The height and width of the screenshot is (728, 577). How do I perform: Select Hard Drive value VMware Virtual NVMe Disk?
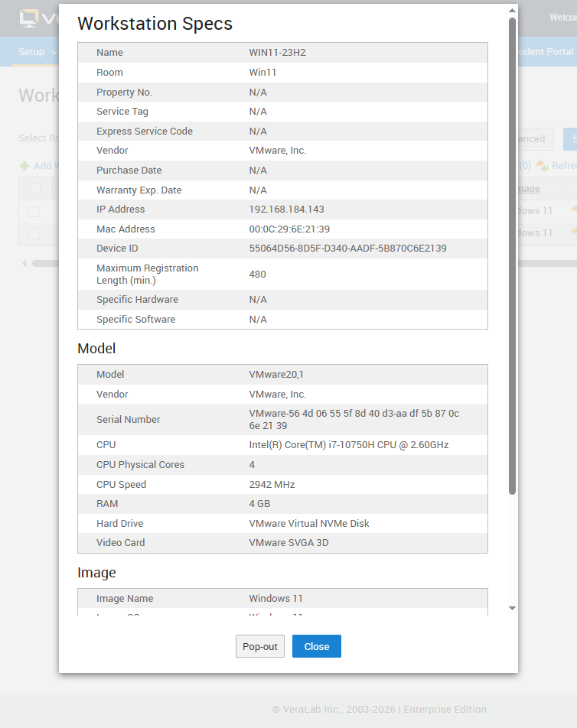309,523
